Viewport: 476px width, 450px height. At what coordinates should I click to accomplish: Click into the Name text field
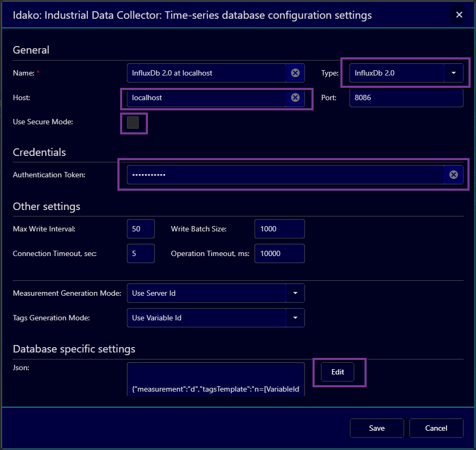(x=206, y=73)
